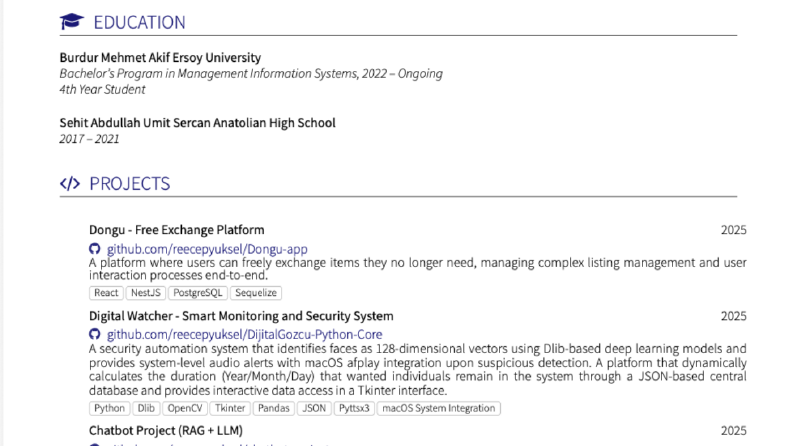Click the 2025 year beside Digital Watcher
Viewport: 793px width, 446px height.
(733, 316)
